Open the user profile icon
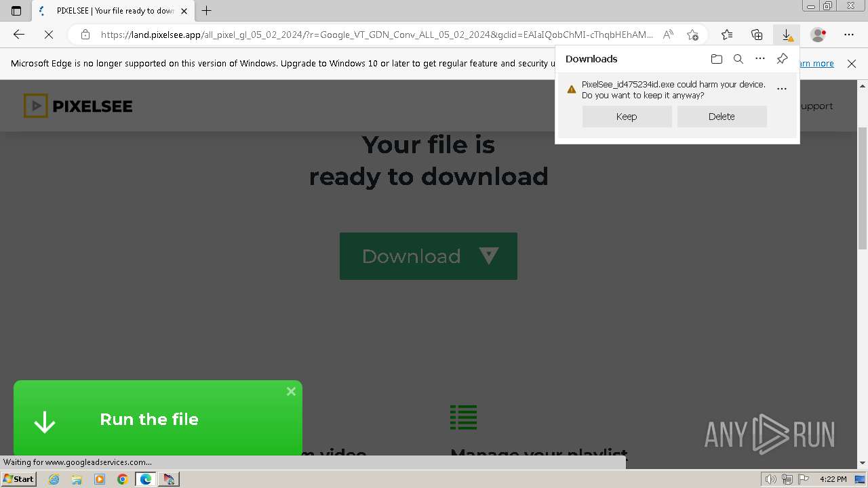The width and height of the screenshot is (868, 488). click(x=818, y=35)
